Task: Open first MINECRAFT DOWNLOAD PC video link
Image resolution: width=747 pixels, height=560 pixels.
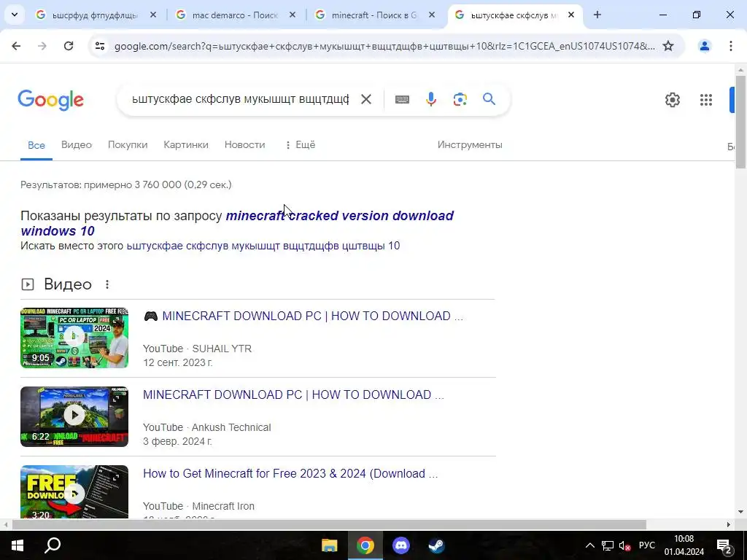Action: point(303,316)
